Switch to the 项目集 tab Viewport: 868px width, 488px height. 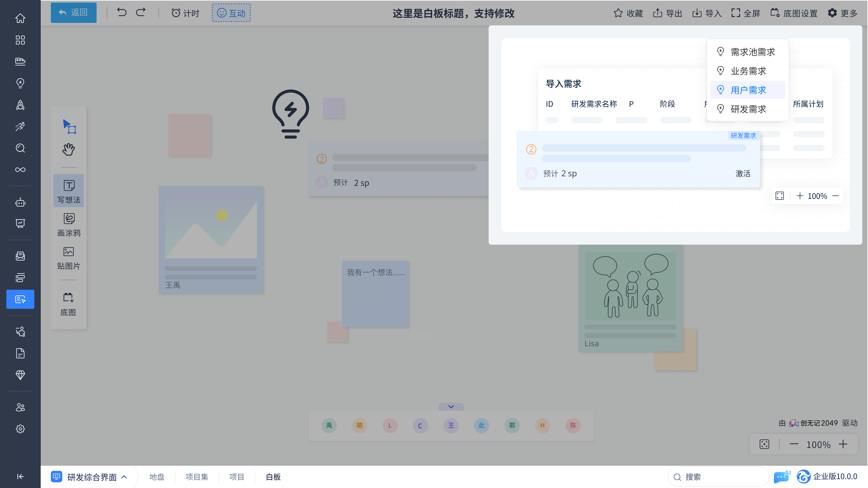tap(197, 477)
